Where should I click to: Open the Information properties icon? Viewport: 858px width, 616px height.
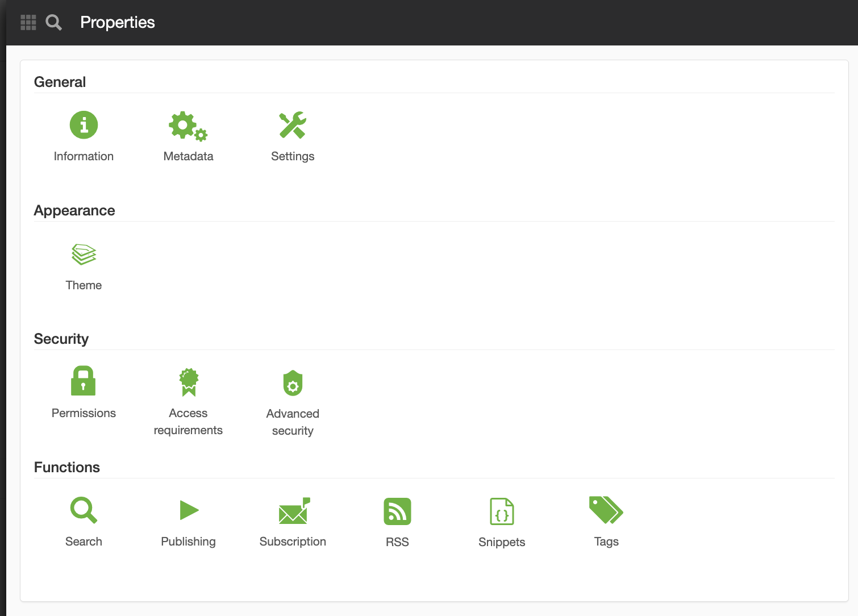[84, 125]
